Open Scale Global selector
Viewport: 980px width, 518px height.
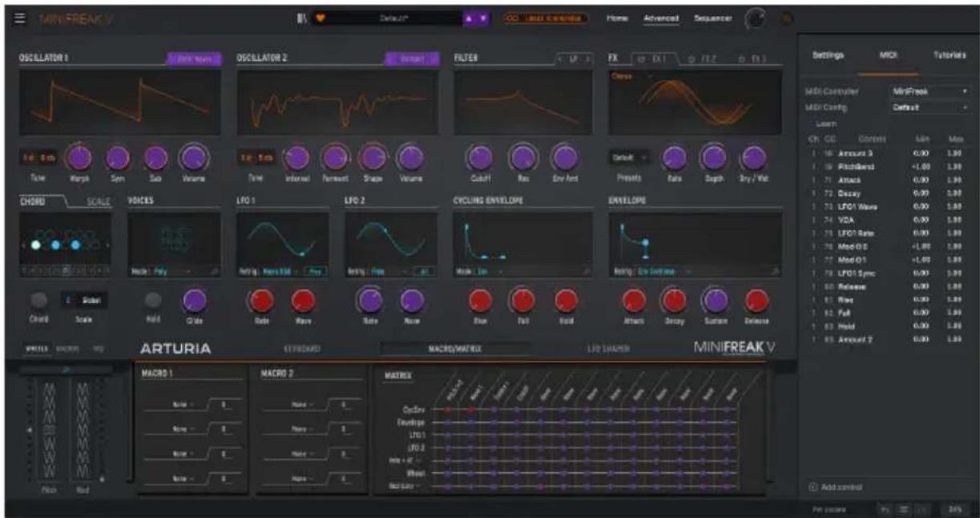(85, 300)
